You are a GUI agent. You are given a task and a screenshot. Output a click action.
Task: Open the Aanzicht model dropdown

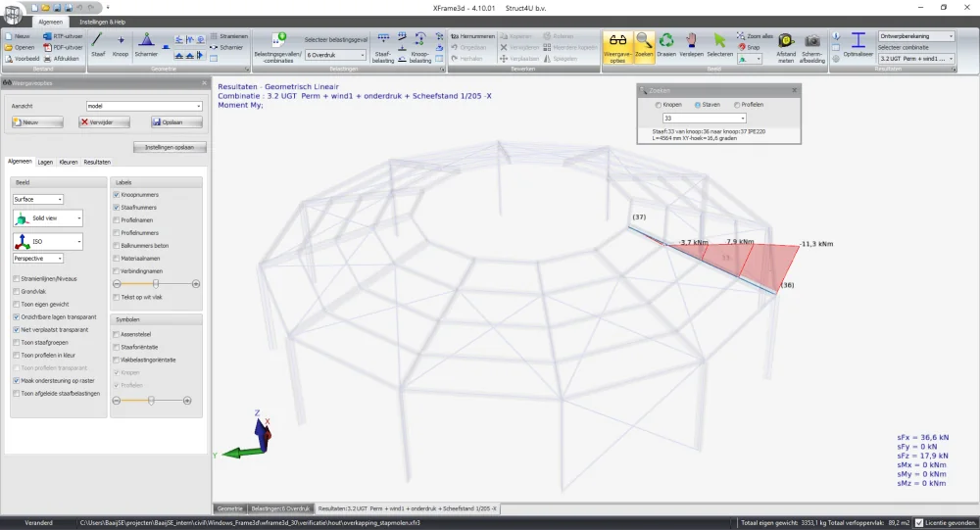click(x=144, y=106)
